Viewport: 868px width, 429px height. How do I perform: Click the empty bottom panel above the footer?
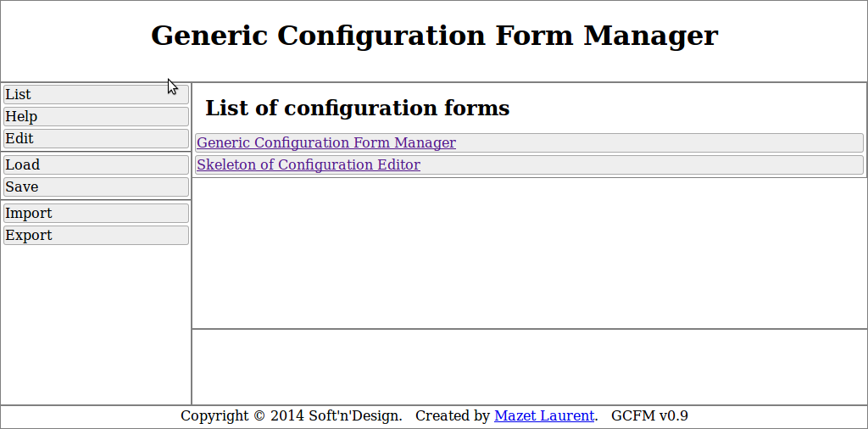pos(529,366)
